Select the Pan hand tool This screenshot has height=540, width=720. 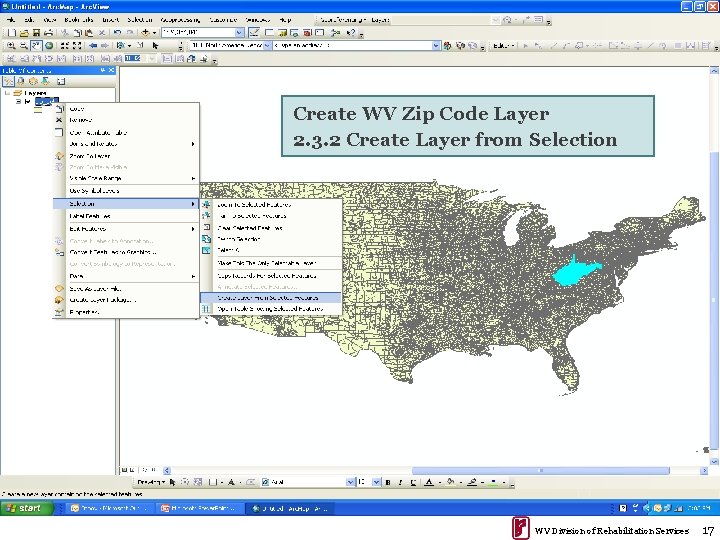point(36,45)
